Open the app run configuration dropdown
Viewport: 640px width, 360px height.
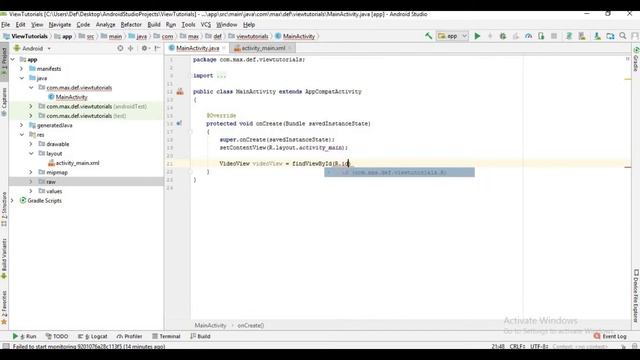pyautogui.click(x=452, y=36)
